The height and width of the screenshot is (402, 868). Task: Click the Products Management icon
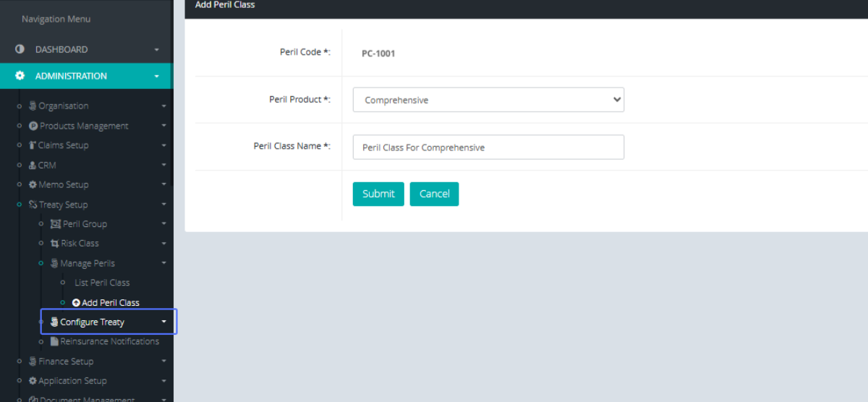pos(33,126)
